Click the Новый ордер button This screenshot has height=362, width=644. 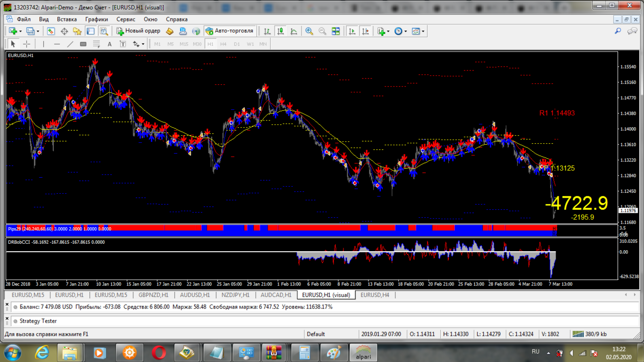(x=138, y=31)
